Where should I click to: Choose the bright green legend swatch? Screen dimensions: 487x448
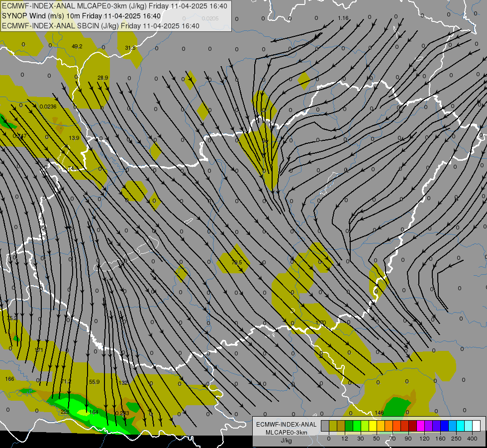click(357, 426)
